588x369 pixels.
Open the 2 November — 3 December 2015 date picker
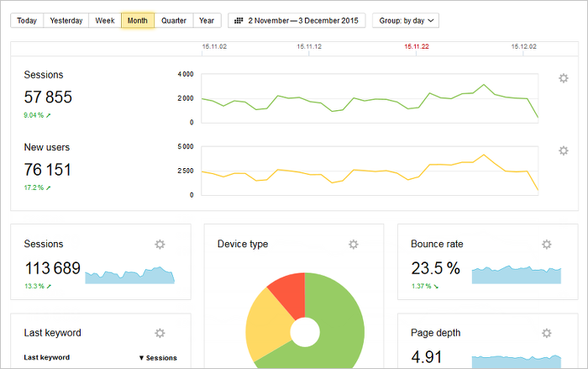304,20
